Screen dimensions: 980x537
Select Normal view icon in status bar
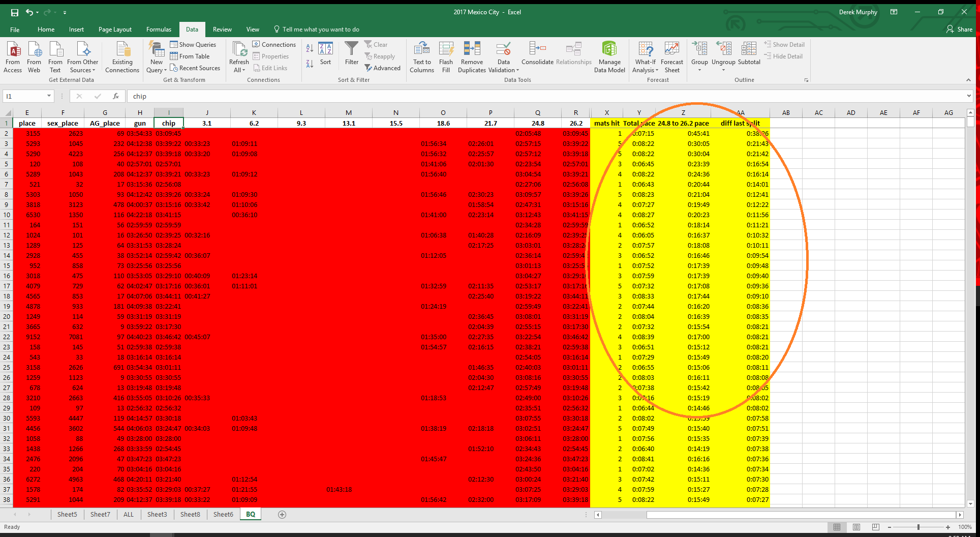point(837,527)
